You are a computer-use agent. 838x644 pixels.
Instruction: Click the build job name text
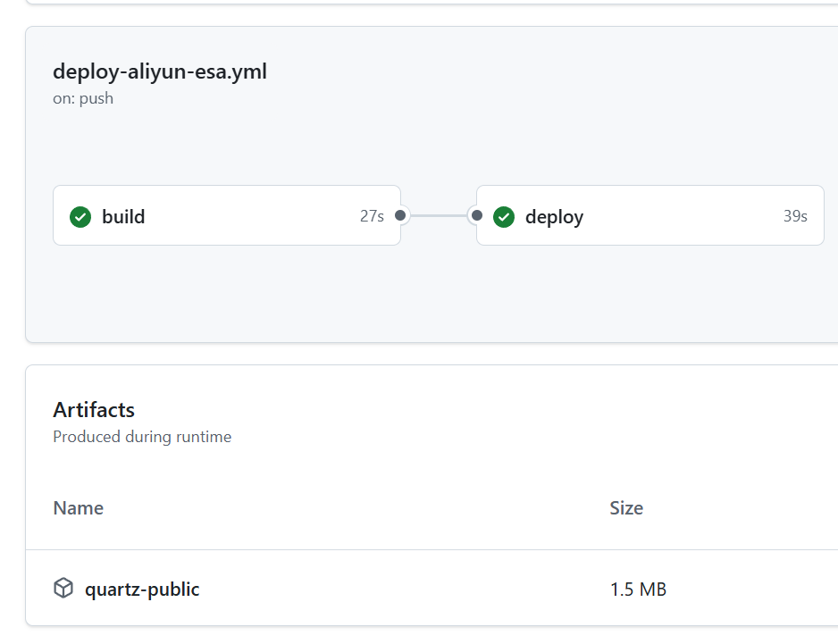123,216
